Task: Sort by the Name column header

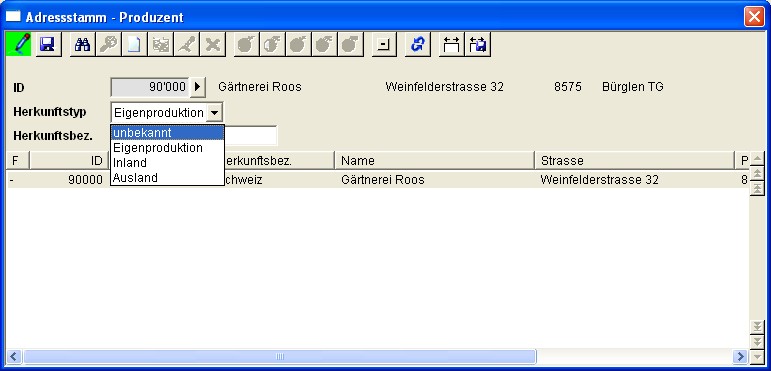Action: tap(435, 161)
